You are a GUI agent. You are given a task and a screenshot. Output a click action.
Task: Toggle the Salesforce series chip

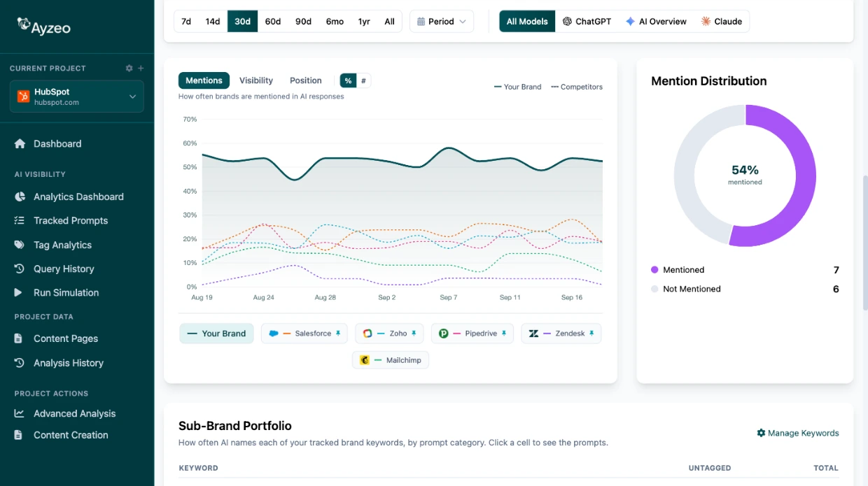[304, 334]
